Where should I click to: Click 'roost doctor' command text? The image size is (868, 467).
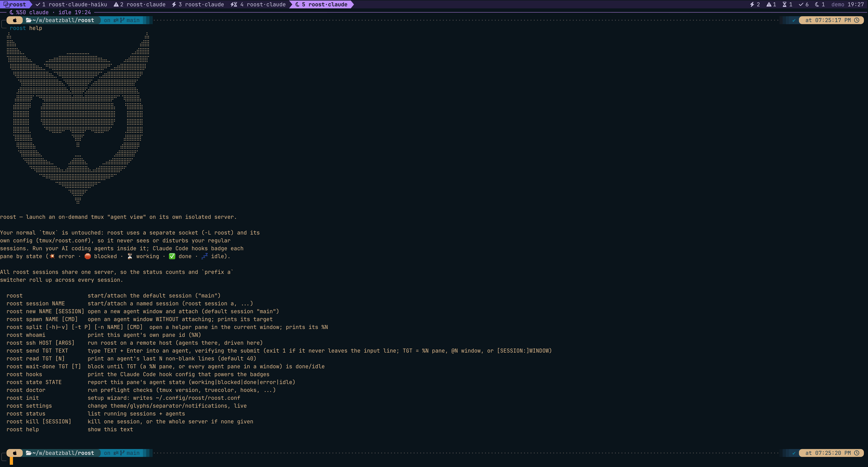point(26,390)
